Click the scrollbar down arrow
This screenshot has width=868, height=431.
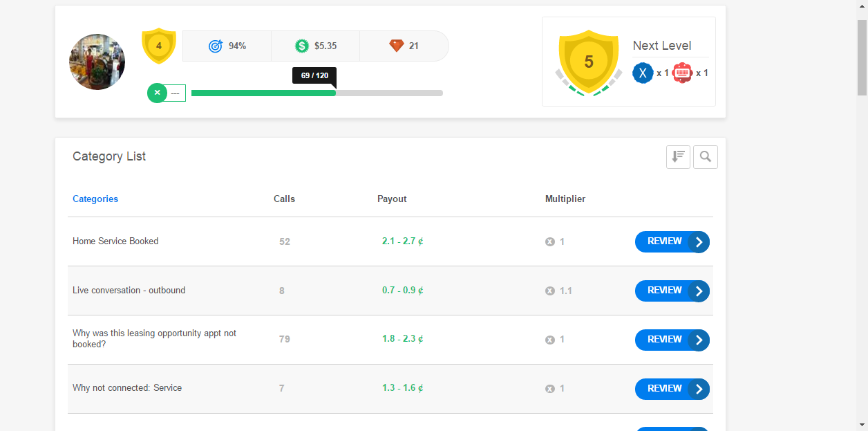pyautogui.click(x=862, y=425)
